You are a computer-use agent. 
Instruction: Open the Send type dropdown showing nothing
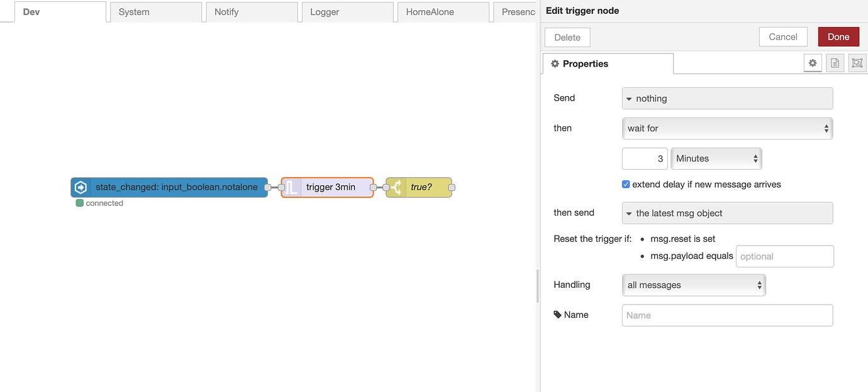point(727,99)
